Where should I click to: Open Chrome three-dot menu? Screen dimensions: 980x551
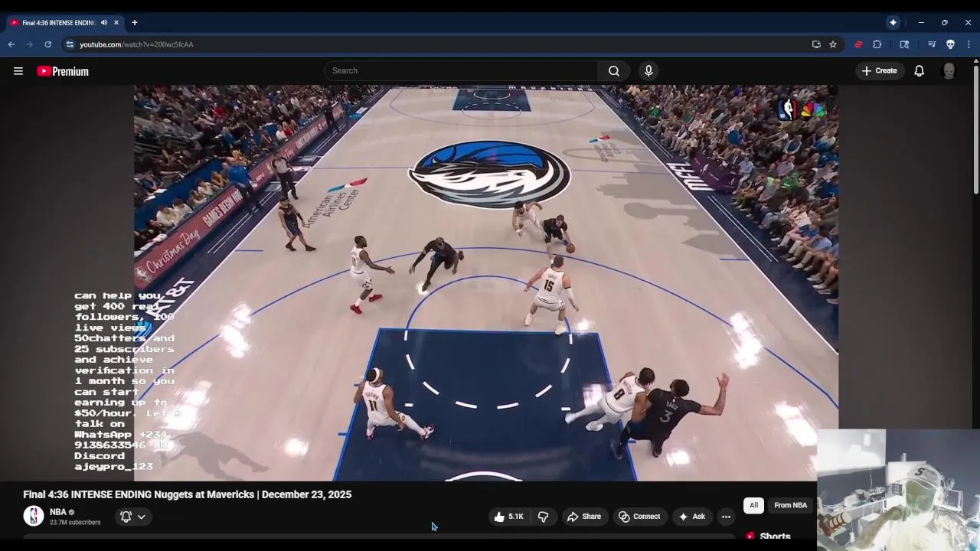pyautogui.click(x=969, y=44)
